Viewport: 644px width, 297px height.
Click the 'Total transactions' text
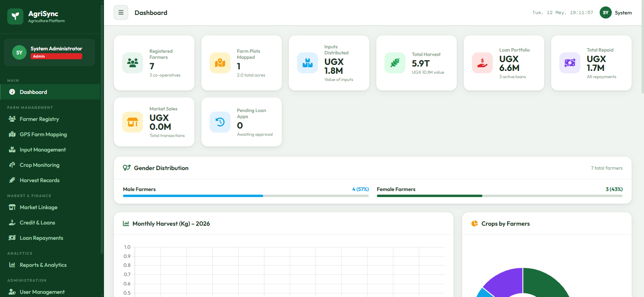pyautogui.click(x=167, y=135)
